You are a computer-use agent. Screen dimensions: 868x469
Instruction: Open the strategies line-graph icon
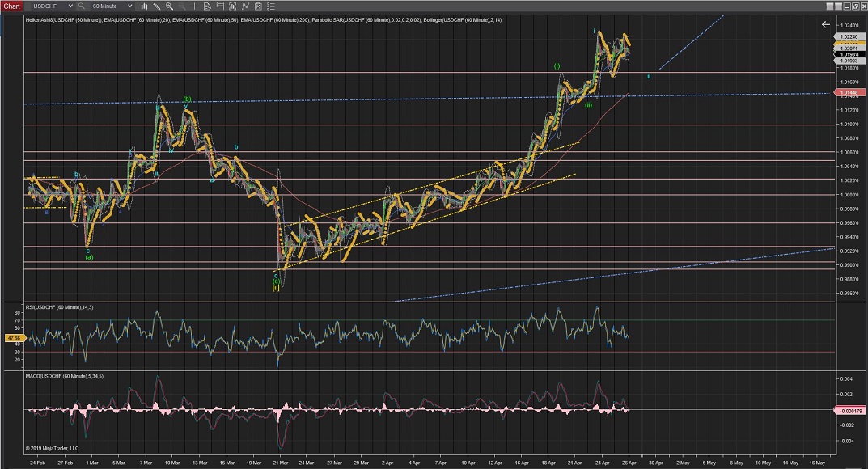click(x=245, y=6)
